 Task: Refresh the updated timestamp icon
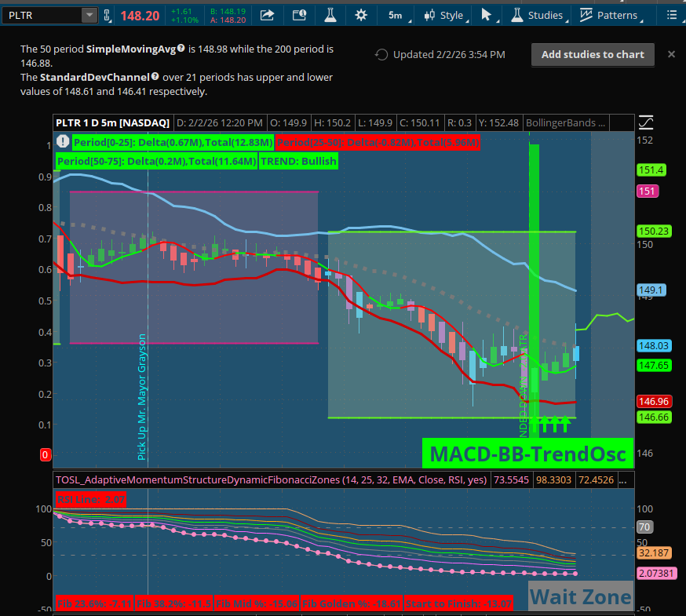tap(381, 55)
